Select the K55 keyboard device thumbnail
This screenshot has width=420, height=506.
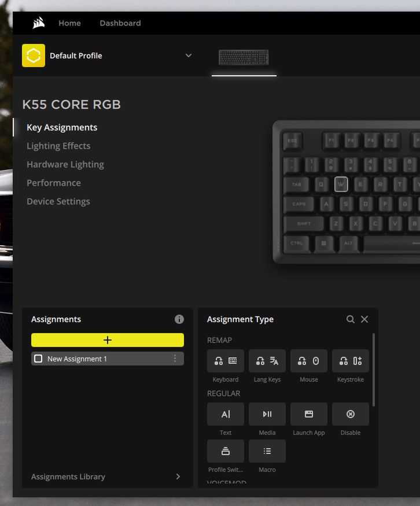244,57
